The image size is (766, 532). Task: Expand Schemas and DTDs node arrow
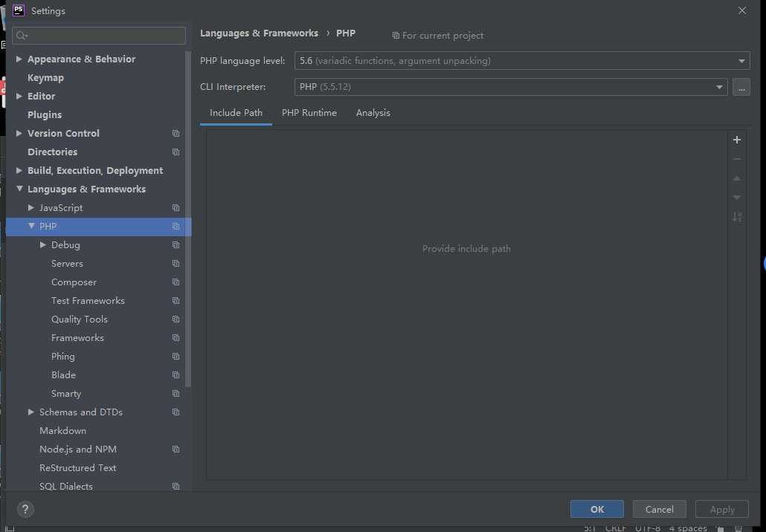pyautogui.click(x=30, y=412)
